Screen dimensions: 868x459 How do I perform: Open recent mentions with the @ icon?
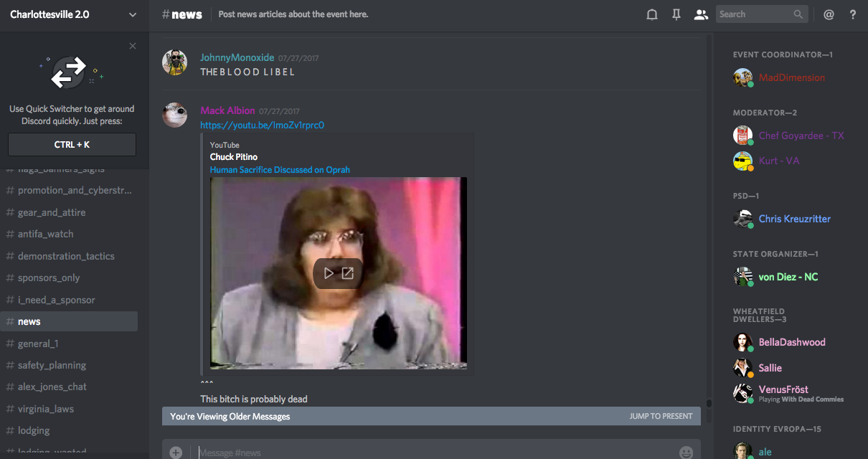829,14
